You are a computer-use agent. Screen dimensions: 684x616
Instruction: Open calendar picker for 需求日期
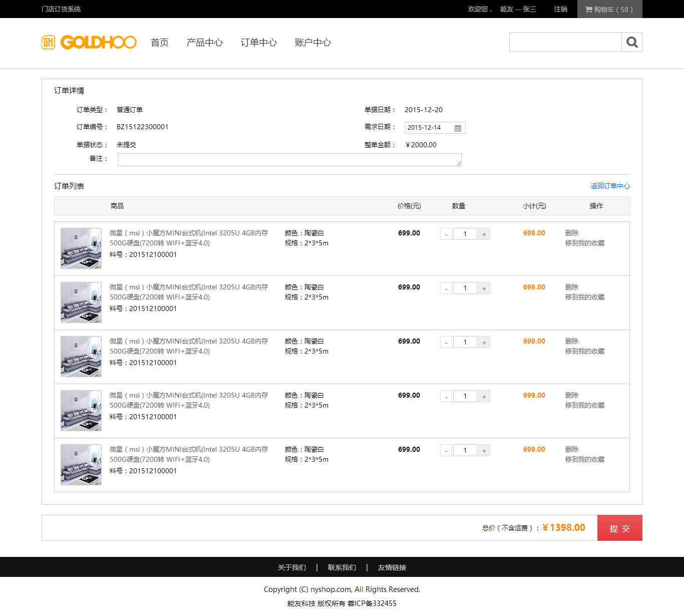458,128
